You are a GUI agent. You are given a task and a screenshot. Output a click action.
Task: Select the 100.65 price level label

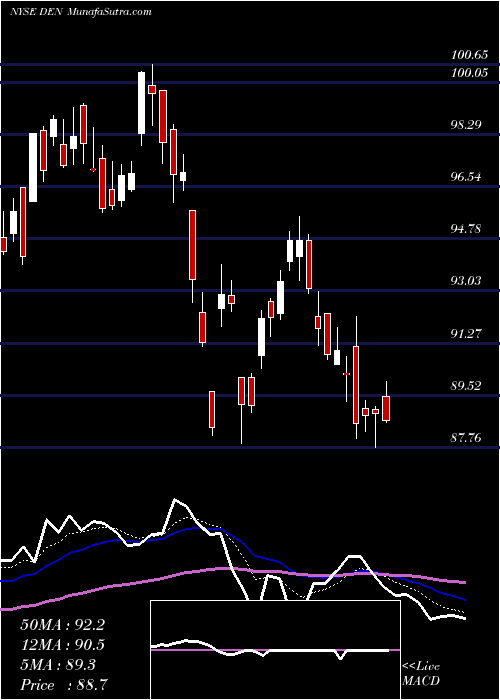click(x=469, y=55)
